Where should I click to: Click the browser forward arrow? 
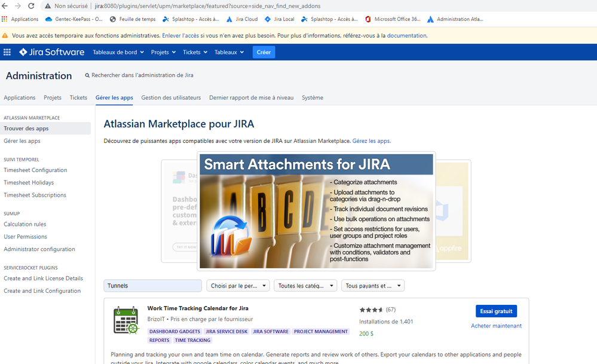[x=18, y=6]
